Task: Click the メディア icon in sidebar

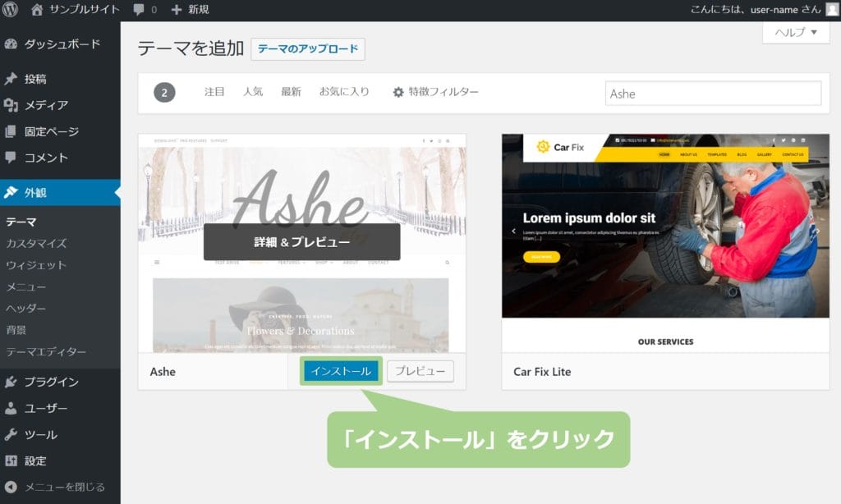Action: [11, 105]
